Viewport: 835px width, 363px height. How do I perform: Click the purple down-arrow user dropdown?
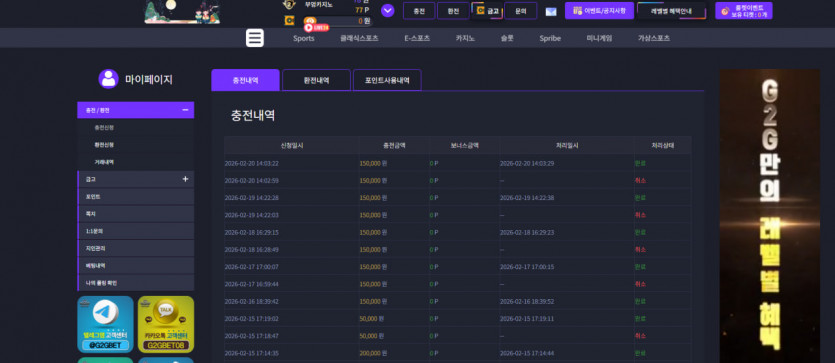pos(388,11)
